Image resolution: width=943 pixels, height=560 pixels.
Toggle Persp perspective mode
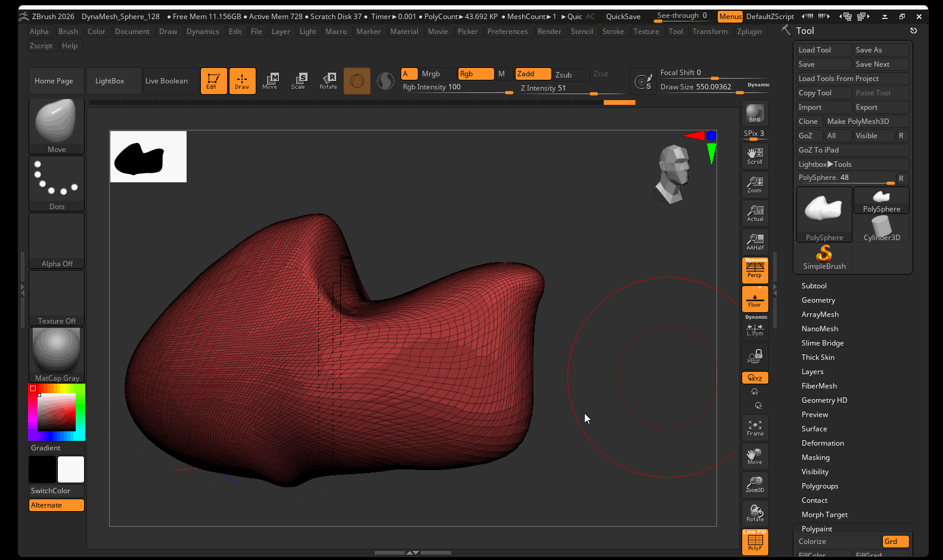click(x=755, y=270)
